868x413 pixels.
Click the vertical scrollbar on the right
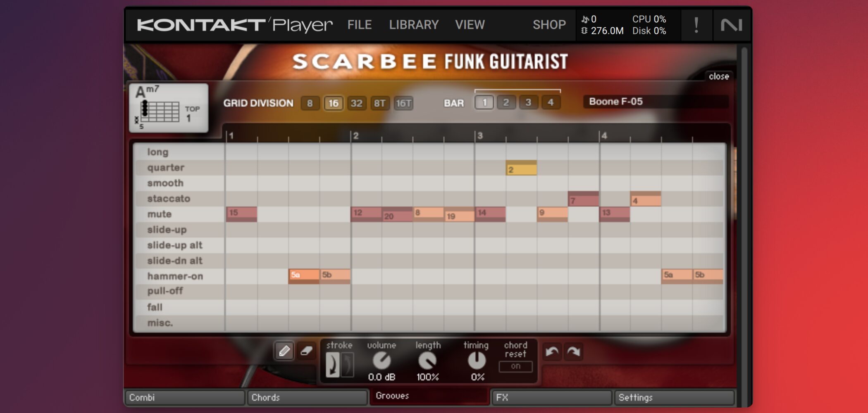744,225
